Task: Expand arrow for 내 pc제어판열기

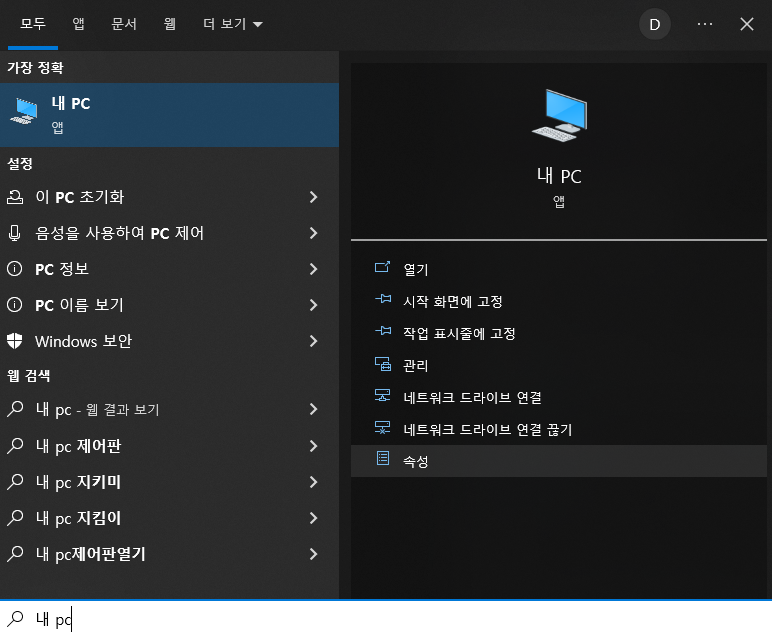Action: pos(313,554)
